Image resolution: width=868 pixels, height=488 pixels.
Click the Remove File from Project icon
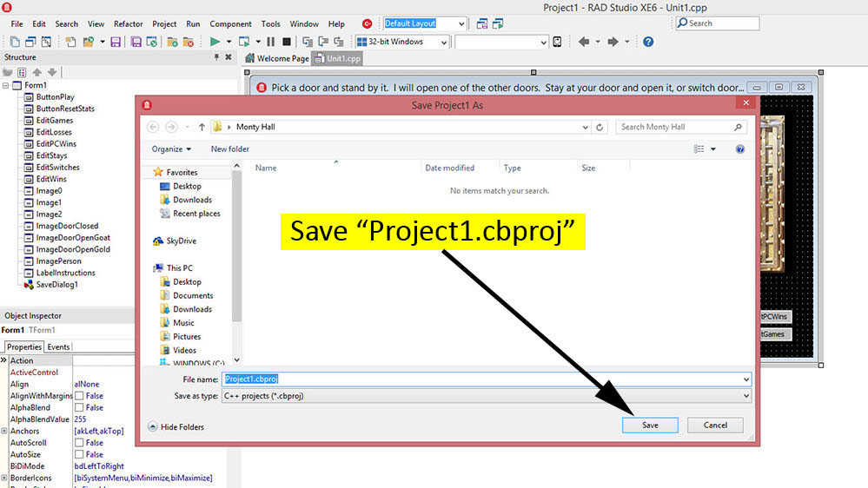point(189,42)
